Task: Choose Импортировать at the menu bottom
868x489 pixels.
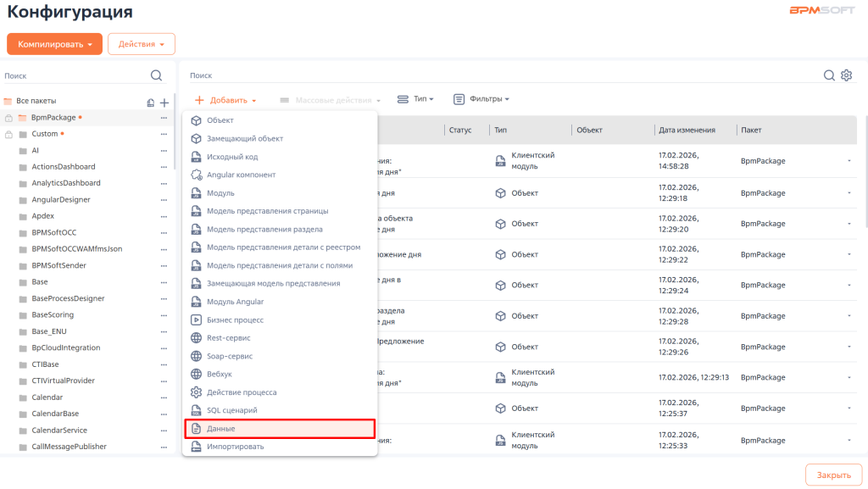Action: [235, 447]
